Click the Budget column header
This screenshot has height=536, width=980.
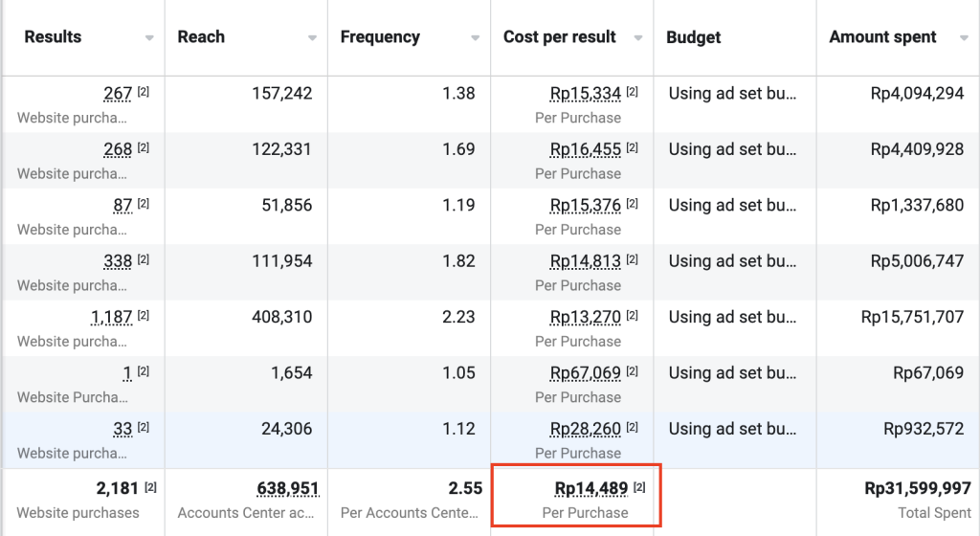click(694, 37)
